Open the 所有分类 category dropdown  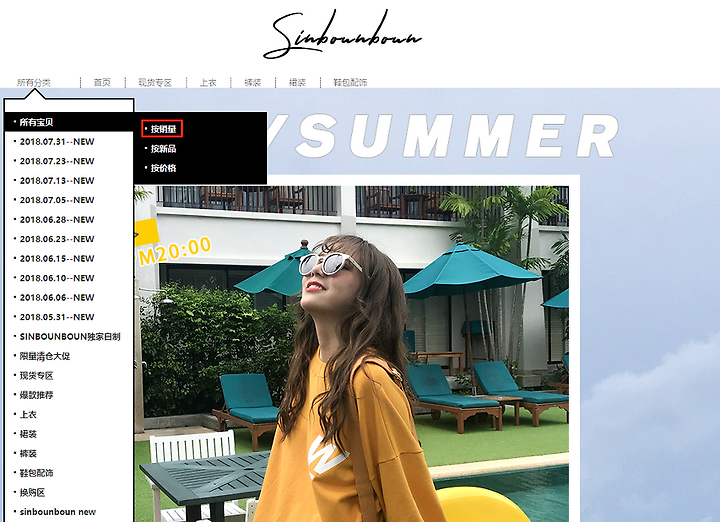click(34, 83)
